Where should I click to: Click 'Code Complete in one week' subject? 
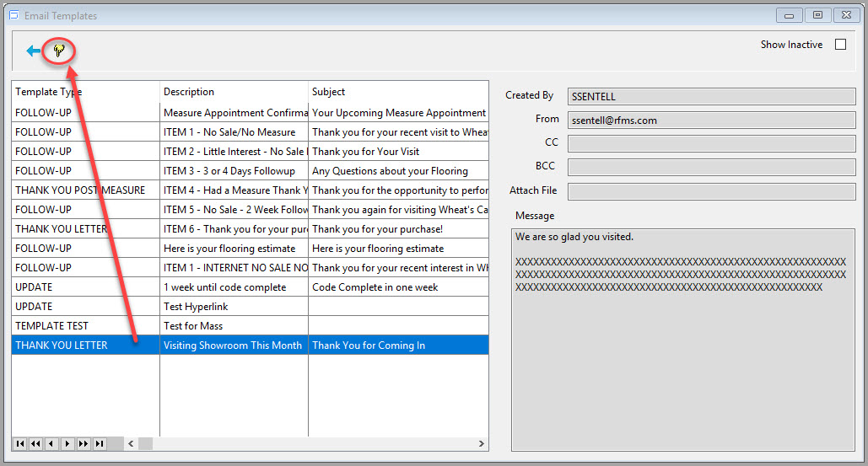tap(398, 287)
